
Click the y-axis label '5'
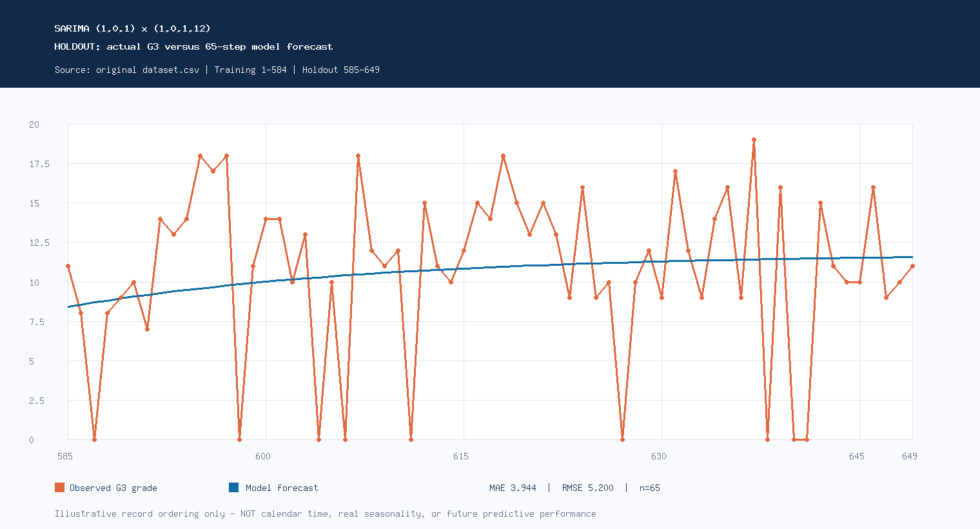(x=32, y=361)
